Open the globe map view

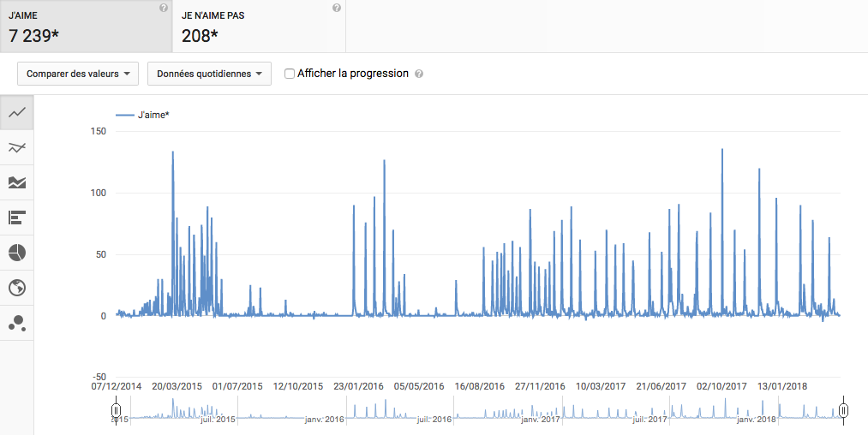(x=16, y=288)
